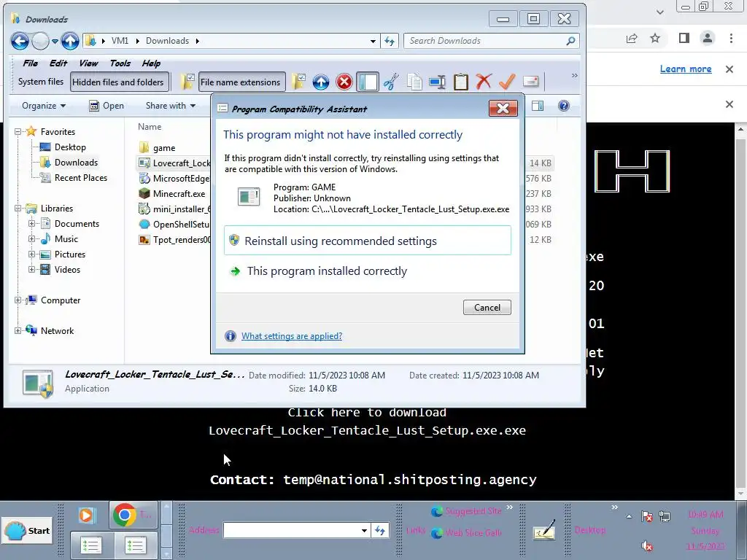Click Chrome's share page icon

(x=632, y=38)
